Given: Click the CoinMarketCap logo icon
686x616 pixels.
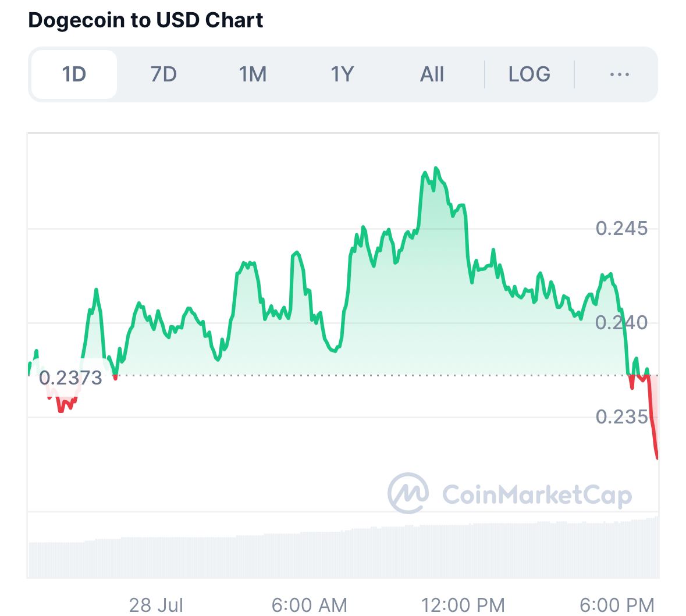Looking at the screenshot, I should click(x=408, y=493).
